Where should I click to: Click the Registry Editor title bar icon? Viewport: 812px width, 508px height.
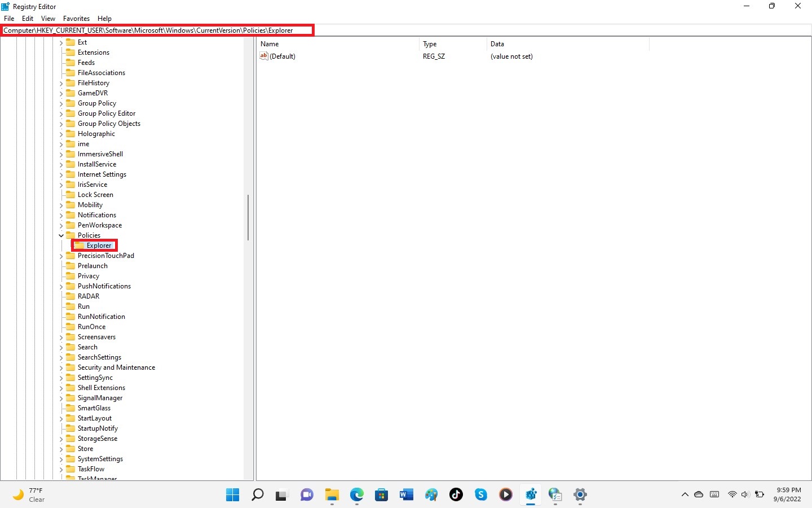(6, 6)
